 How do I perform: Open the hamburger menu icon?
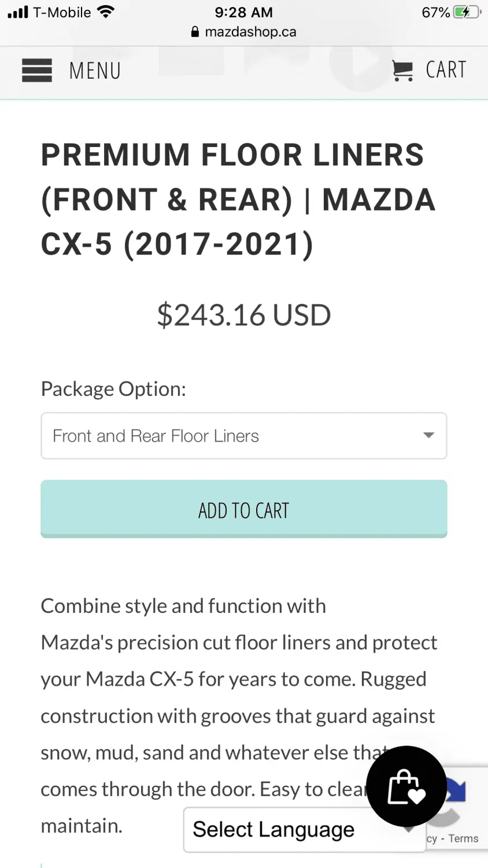[37, 71]
